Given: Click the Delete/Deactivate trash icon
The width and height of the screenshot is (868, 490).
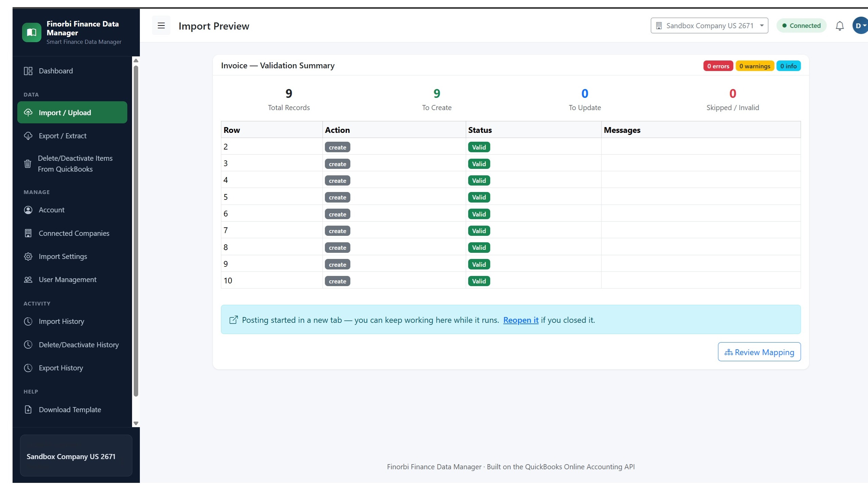Looking at the screenshot, I should tap(28, 164).
